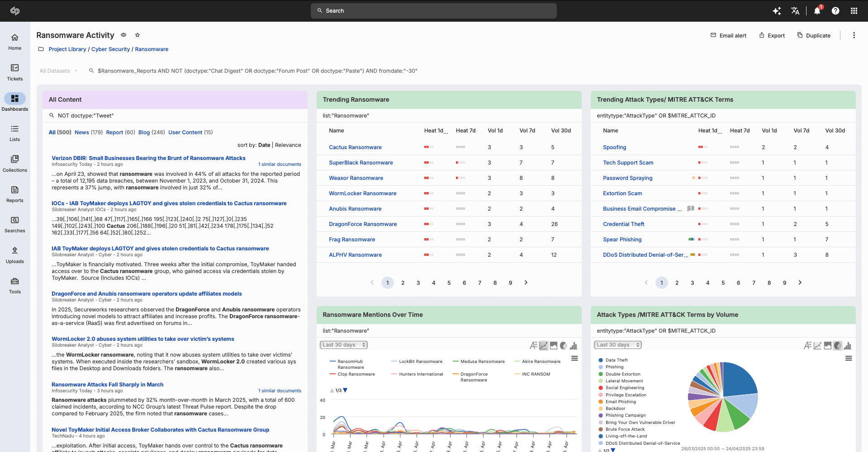Click the top Search input field
Screen dimensions: 868x452
tap(434, 11)
